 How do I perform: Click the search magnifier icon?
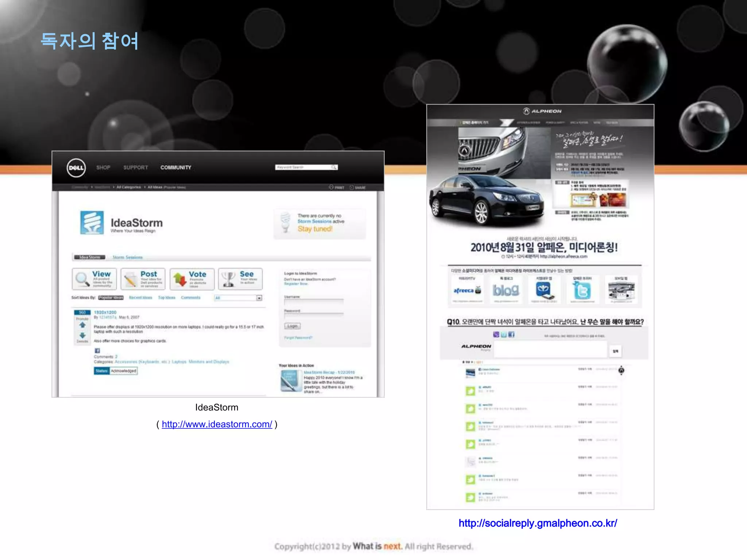pos(334,167)
